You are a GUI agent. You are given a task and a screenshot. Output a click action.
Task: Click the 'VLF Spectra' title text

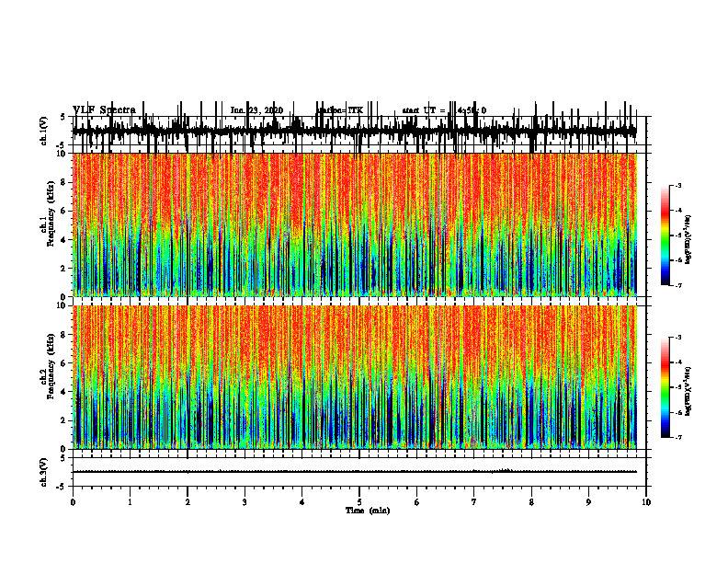coord(104,110)
